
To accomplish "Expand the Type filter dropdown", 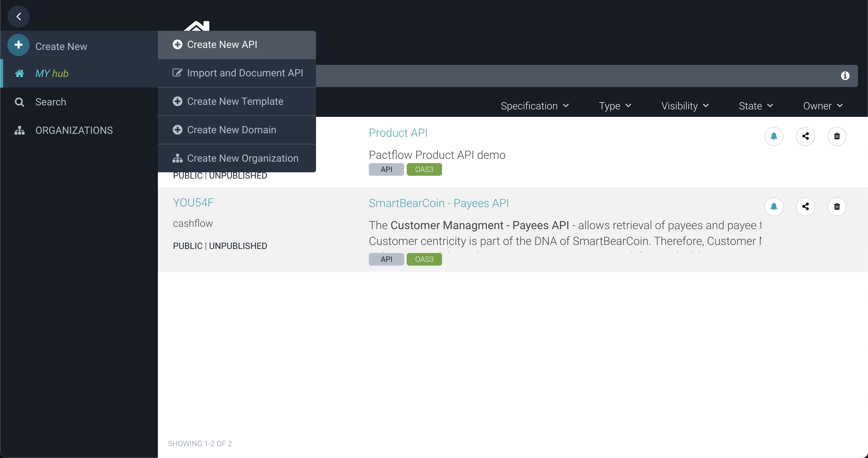I will (x=615, y=106).
